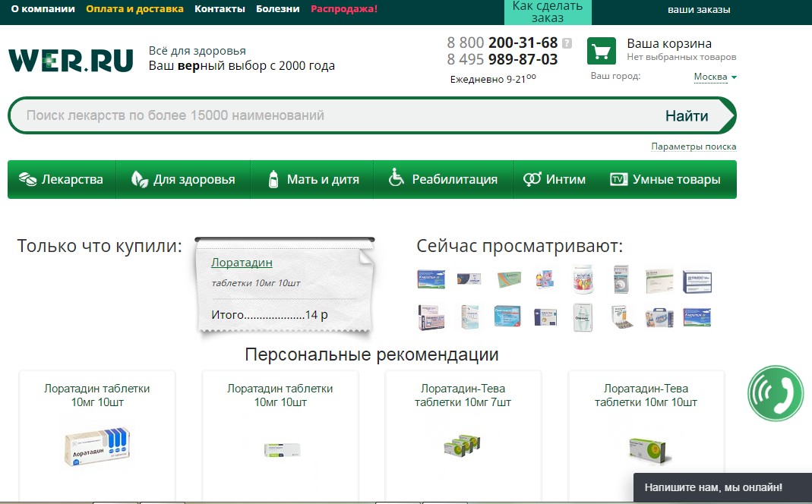
Task: Click the Нет выбранных товаров text
Action: (681, 57)
